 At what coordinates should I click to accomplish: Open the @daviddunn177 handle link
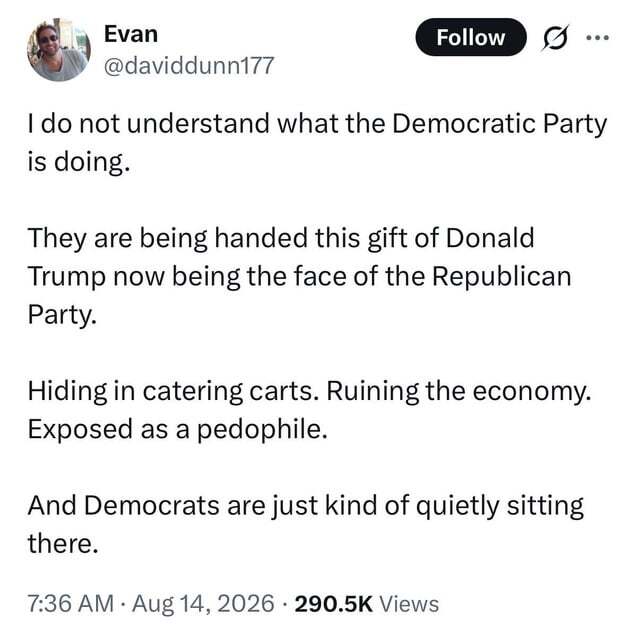pos(189,66)
